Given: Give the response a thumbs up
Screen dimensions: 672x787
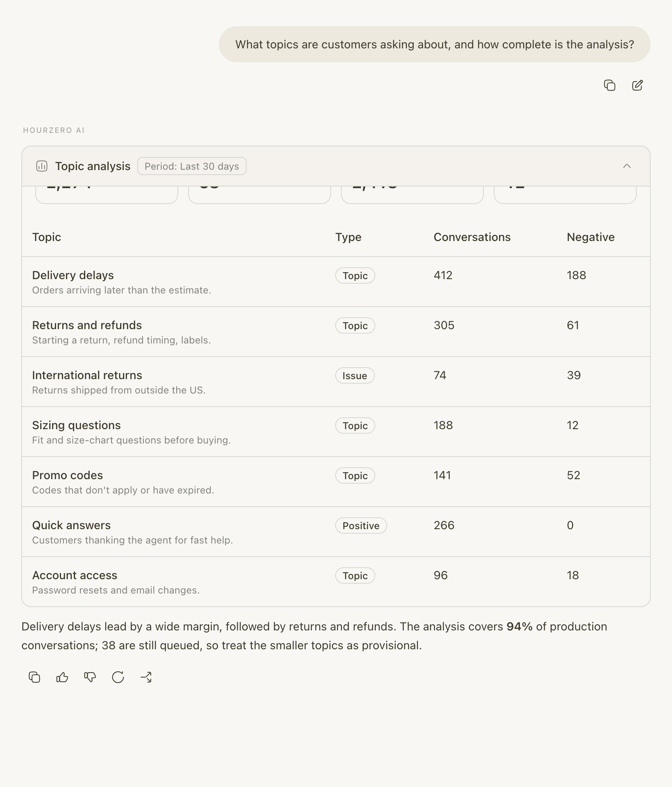Looking at the screenshot, I should pyautogui.click(x=62, y=677).
